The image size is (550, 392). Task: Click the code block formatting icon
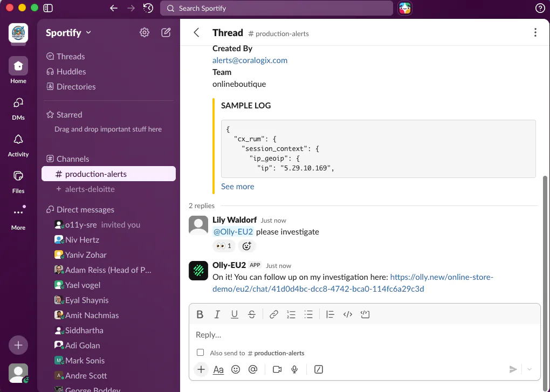[x=365, y=314]
